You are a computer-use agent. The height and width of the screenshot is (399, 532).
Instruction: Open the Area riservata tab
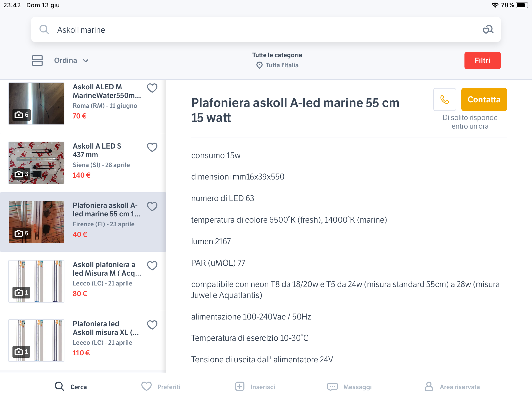[x=452, y=387]
